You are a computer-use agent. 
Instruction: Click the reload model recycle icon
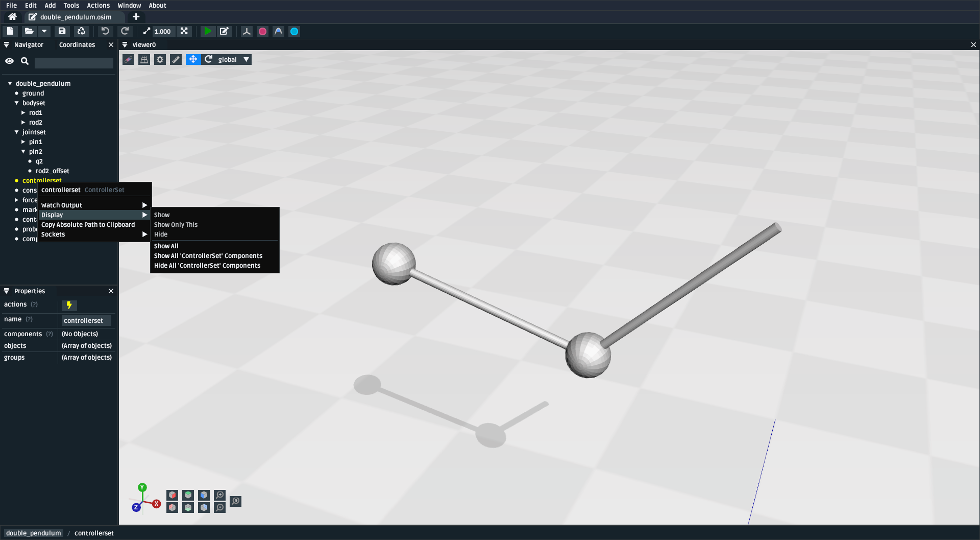[x=81, y=31]
